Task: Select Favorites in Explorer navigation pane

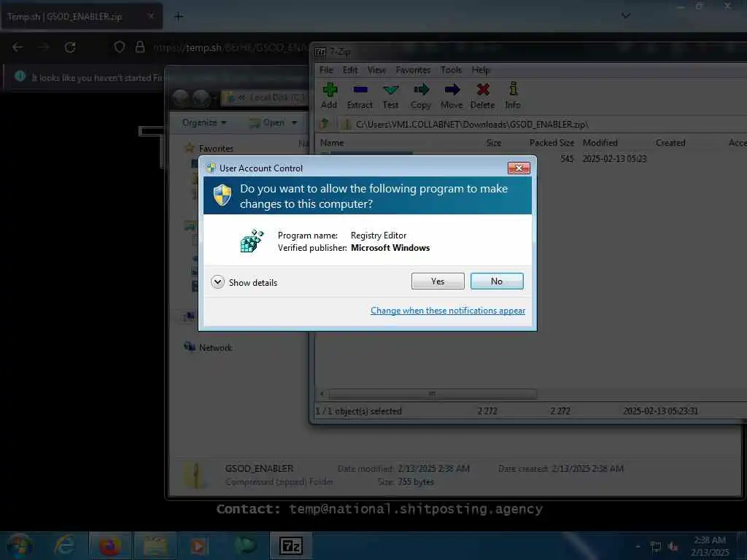Action: point(216,149)
